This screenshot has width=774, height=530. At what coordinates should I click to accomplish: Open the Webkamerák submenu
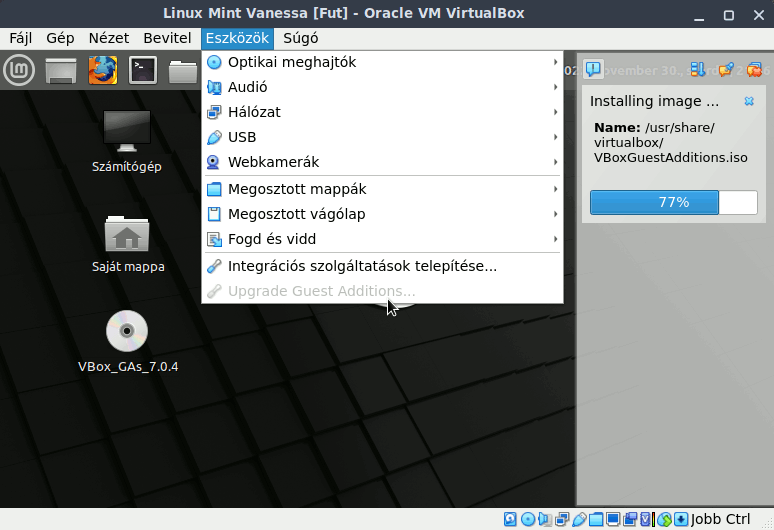pyautogui.click(x=383, y=162)
